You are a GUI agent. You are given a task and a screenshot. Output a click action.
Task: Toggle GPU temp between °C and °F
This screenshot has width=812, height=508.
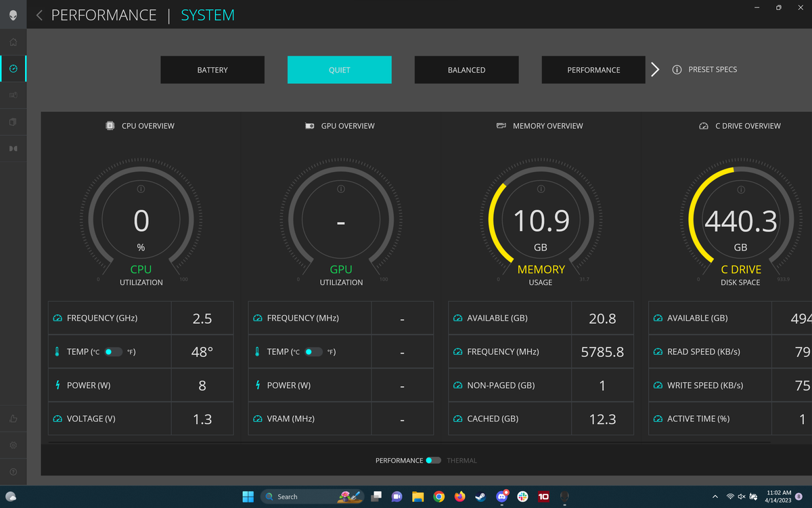[x=313, y=352]
